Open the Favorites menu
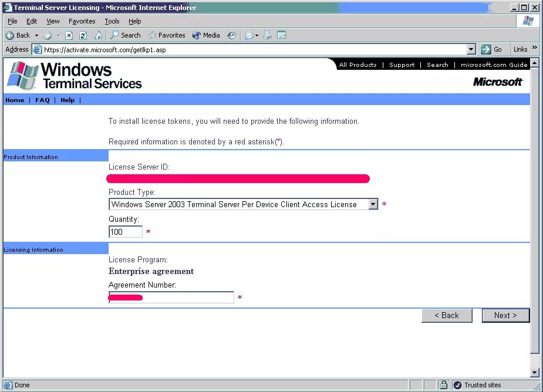The image size is (543, 392). coord(82,21)
